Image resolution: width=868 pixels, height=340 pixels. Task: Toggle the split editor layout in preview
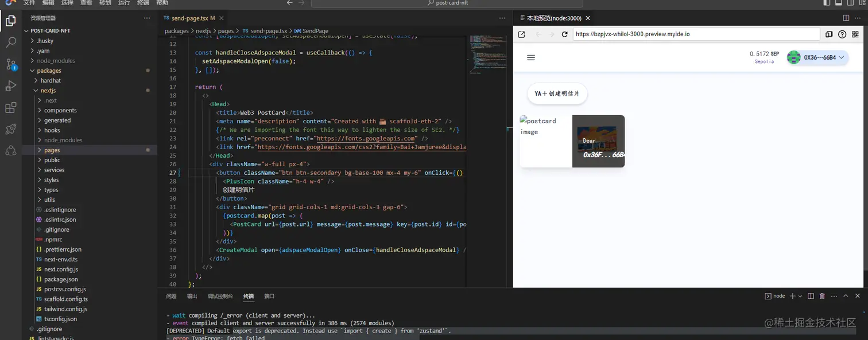point(846,18)
